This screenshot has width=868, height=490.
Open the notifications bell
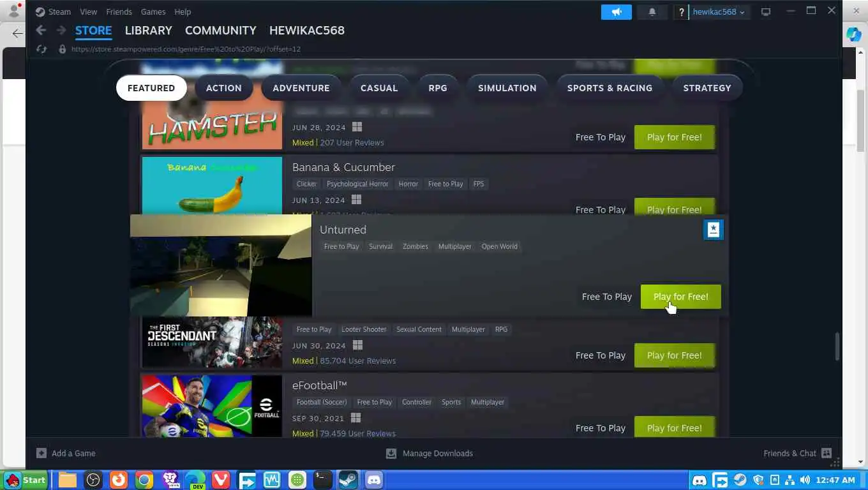[x=652, y=11]
